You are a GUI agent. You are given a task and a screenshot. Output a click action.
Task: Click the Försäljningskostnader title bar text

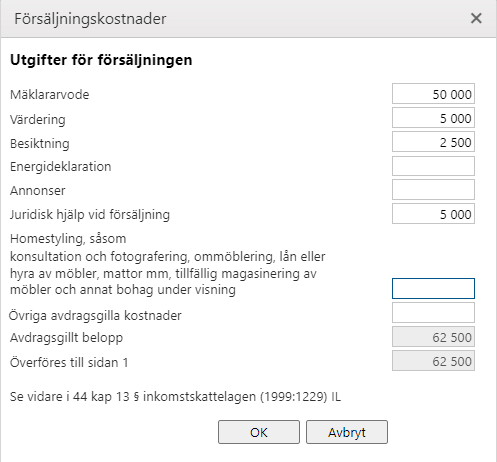coord(90,19)
